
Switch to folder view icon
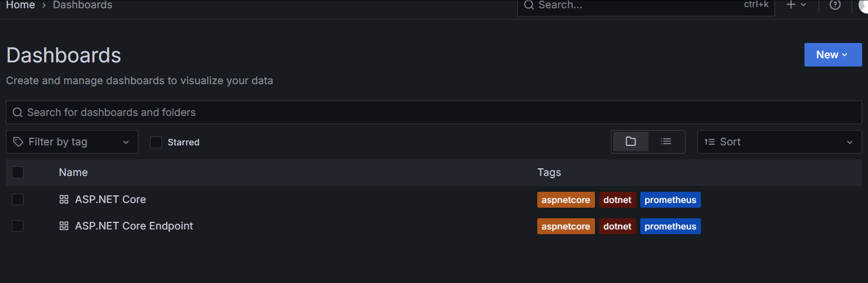tap(631, 142)
